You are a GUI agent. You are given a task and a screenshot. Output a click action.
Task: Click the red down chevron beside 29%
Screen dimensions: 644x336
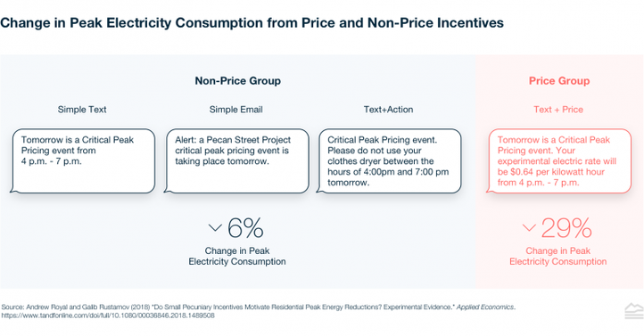pos(529,227)
